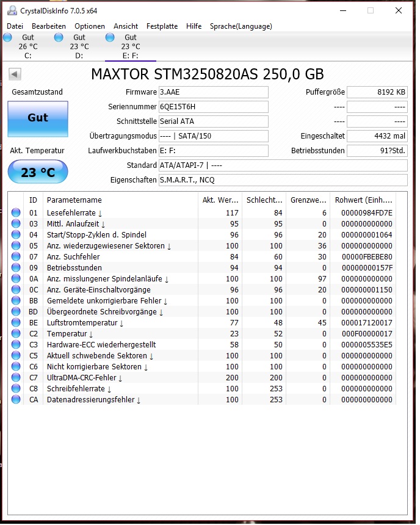Viewport: 420px width, 525px height.
Task: Select raw value 00000FBEBE80
Action: (x=367, y=257)
